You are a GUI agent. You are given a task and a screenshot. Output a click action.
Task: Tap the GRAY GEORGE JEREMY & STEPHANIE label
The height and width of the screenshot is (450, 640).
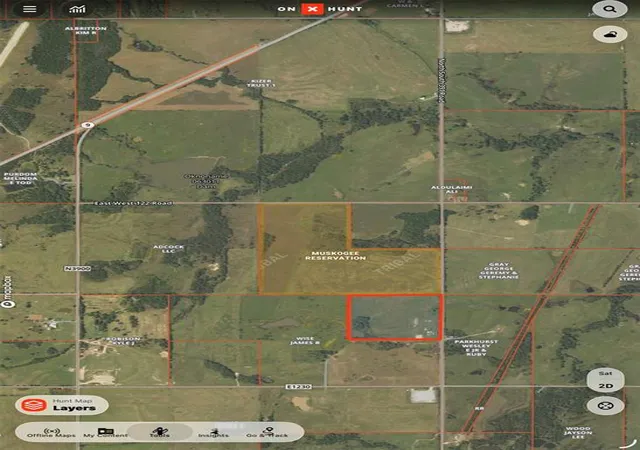pyautogui.click(x=498, y=271)
